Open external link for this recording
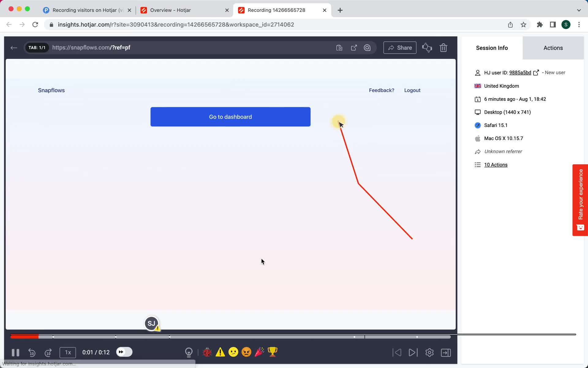This screenshot has height=368, width=588. [353, 48]
